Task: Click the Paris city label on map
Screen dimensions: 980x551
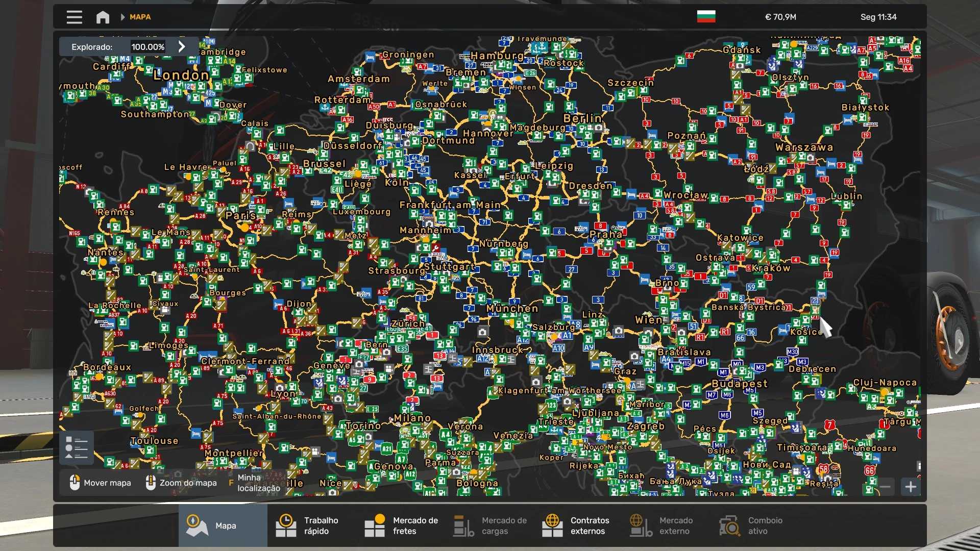Action: [240, 215]
